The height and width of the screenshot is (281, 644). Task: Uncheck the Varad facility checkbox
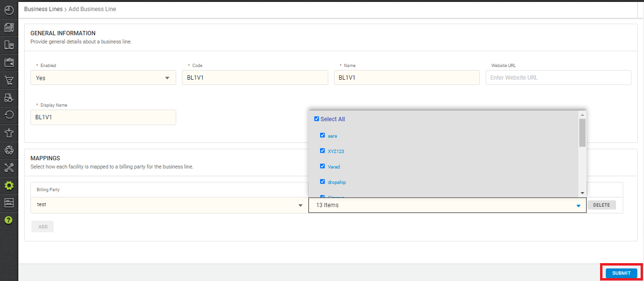(322, 166)
